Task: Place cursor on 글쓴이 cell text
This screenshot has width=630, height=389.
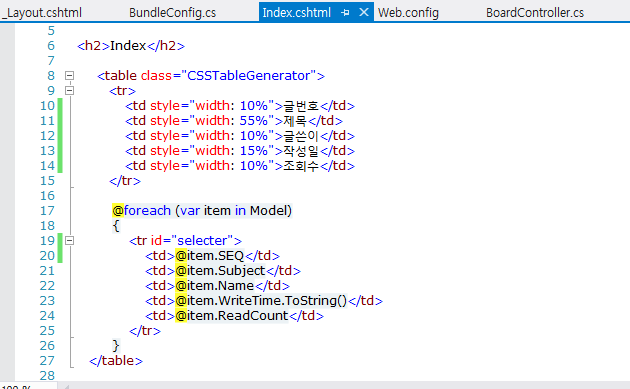Action: pyautogui.click(x=301, y=136)
